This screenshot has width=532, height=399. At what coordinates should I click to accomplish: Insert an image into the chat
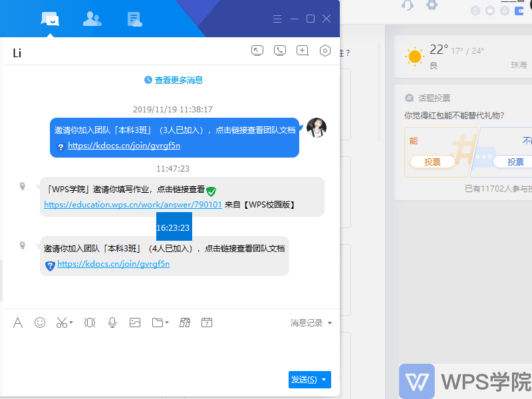135,323
